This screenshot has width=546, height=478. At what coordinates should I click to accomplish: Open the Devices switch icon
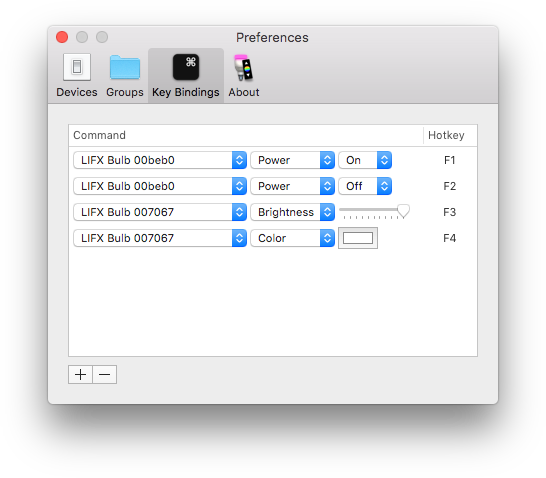[x=77, y=67]
